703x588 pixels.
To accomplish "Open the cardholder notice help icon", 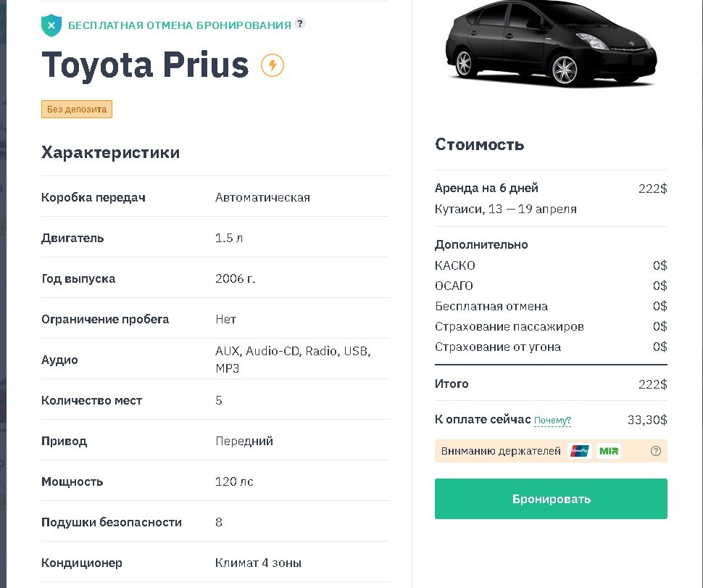I will [656, 451].
